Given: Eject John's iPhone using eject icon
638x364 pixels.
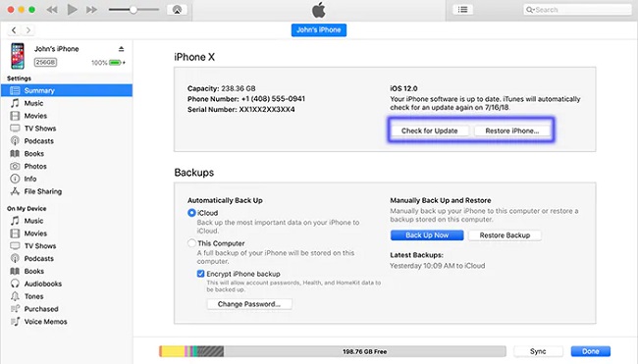Looking at the screenshot, I should (121, 49).
